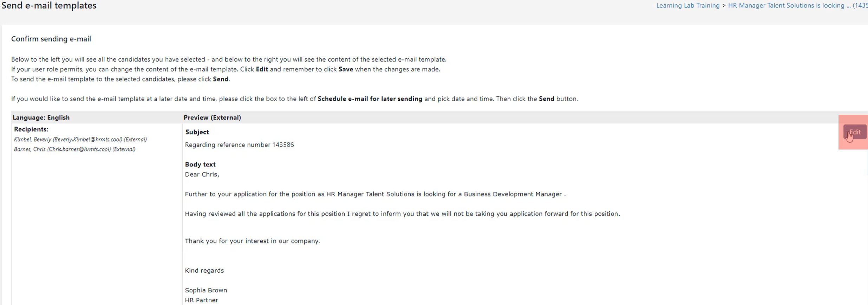Viewport: 868px width, 305px height.
Task: Open the Learning Lab Training breadcrumb link
Action: click(x=688, y=6)
